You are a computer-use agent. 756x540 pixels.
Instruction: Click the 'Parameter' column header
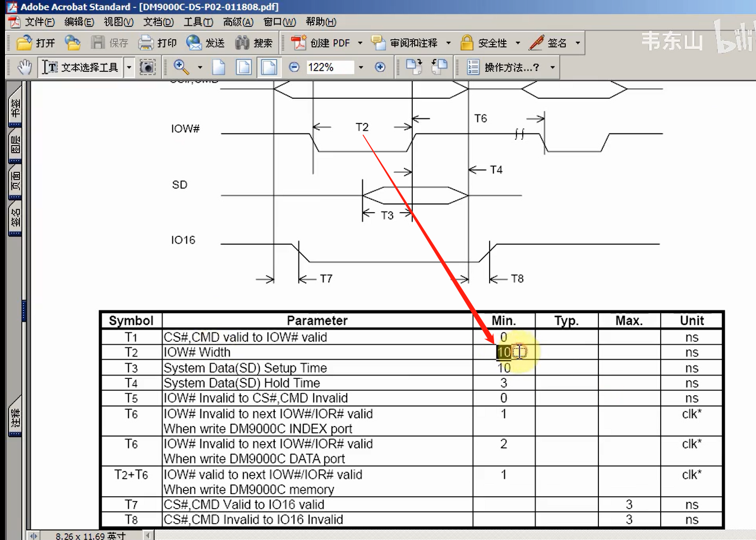pyautogui.click(x=317, y=320)
